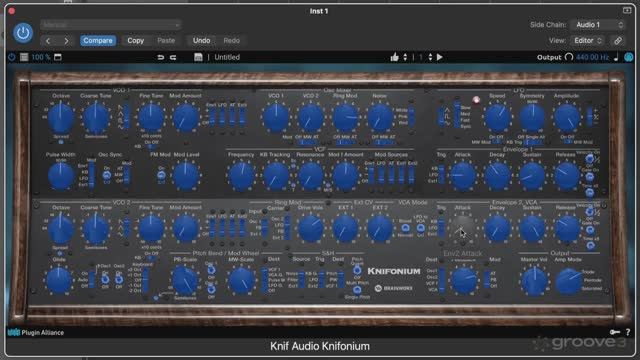Toggle the Boost switch in VCA Mode
640x360 pixels.
coord(405,228)
